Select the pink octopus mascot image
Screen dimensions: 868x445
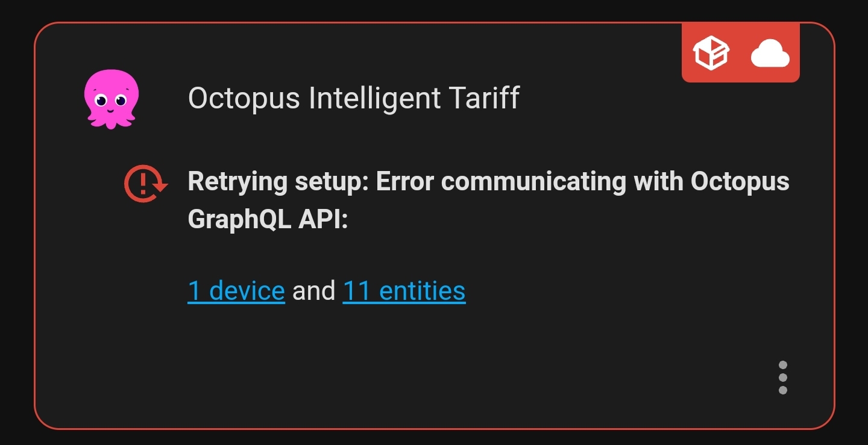click(112, 98)
